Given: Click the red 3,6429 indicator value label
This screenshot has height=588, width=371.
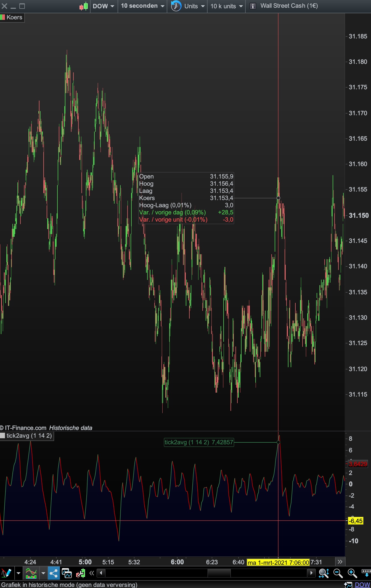Looking at the screenshot, I should 358,464.
